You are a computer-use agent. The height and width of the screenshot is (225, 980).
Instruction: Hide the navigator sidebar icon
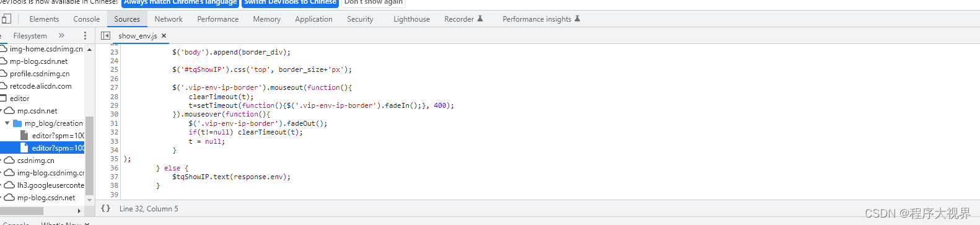point(105,36)
